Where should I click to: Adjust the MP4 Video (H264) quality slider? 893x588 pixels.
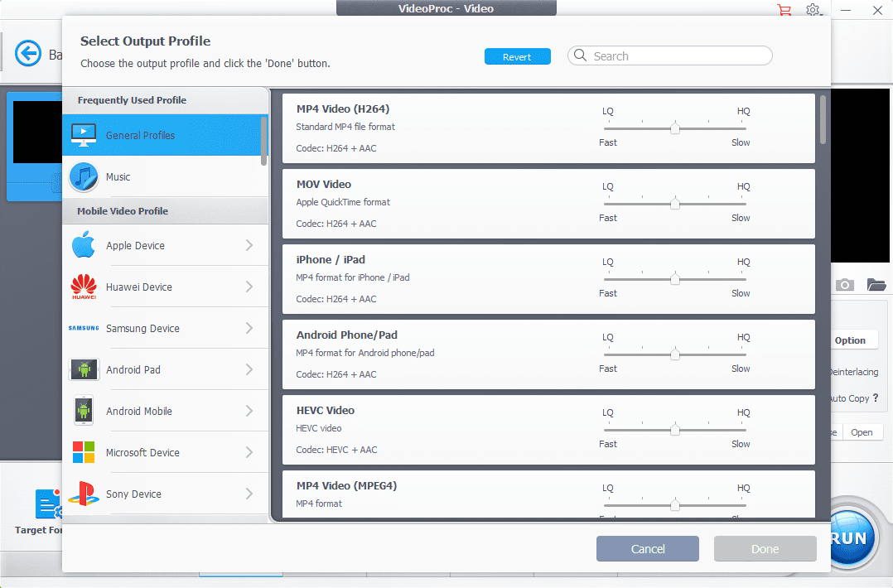[675, 128]
